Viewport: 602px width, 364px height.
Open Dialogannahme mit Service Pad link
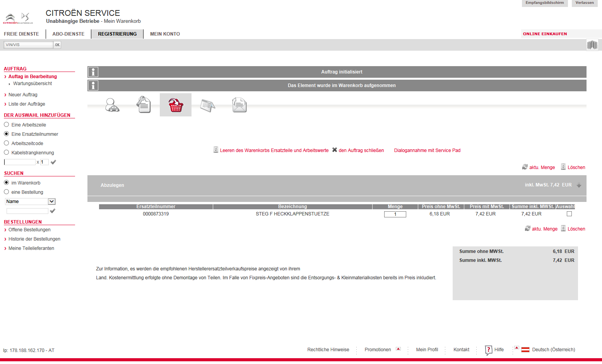coord(427,150)
